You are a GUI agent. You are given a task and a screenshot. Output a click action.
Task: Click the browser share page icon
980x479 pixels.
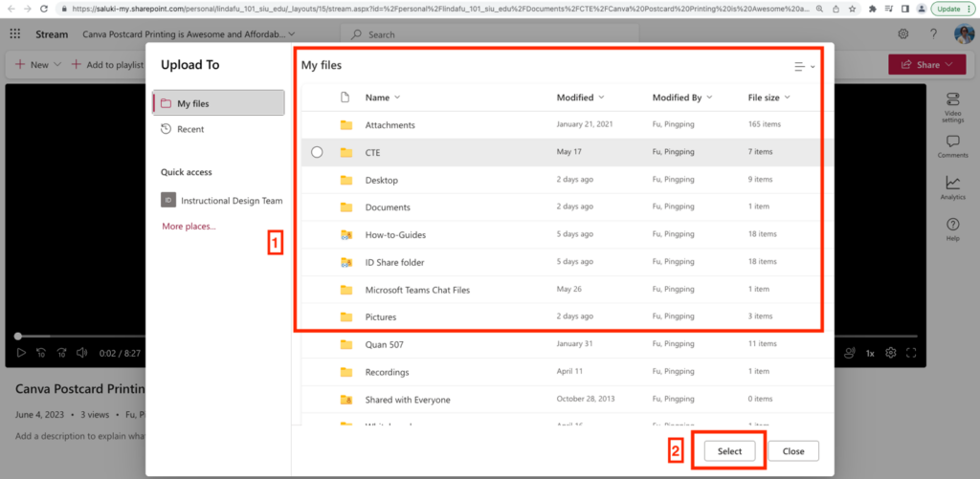836,9
